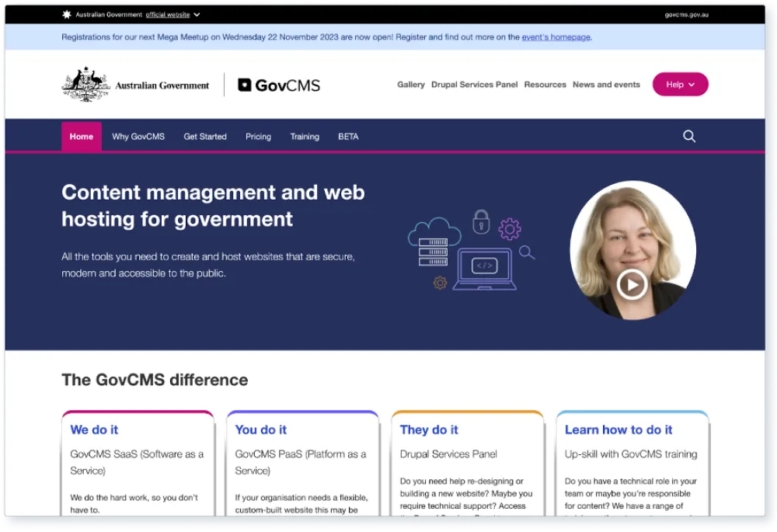Click the BETA navigation item
Screen dimensions: 777x532
click(x=348, y=137)
